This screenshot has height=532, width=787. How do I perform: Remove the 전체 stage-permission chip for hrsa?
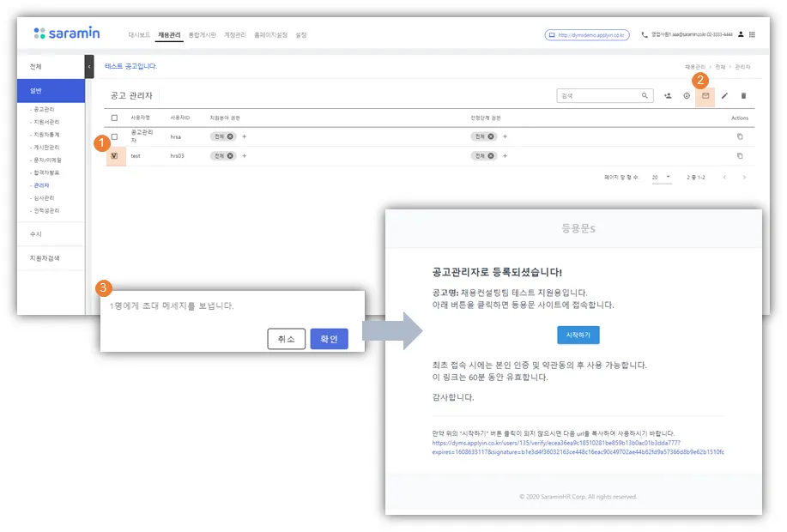tap(491, 136)
